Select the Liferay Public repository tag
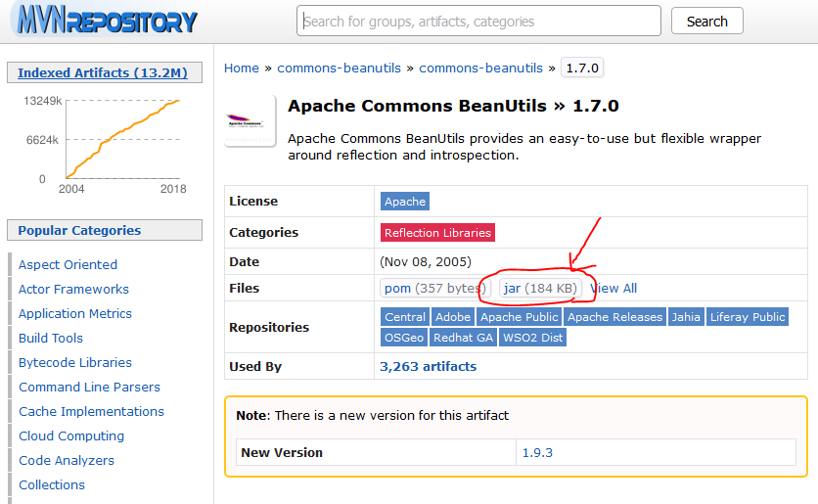This screenshot has width=818, height=504. tap(747, 317)
